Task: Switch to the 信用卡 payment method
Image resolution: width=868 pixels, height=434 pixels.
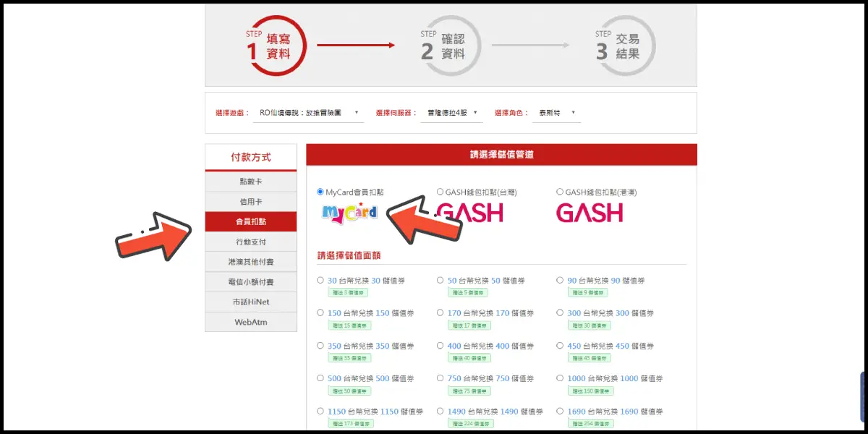Action: (x=251, y=202)
